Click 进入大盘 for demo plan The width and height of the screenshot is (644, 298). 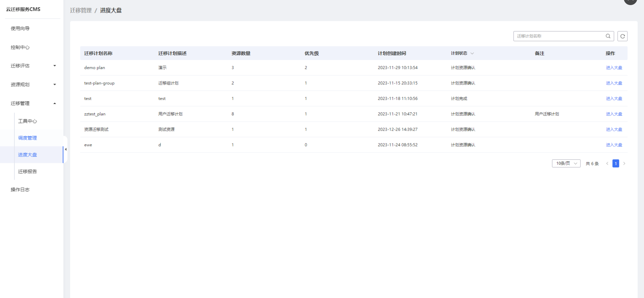tap(614, 67)
